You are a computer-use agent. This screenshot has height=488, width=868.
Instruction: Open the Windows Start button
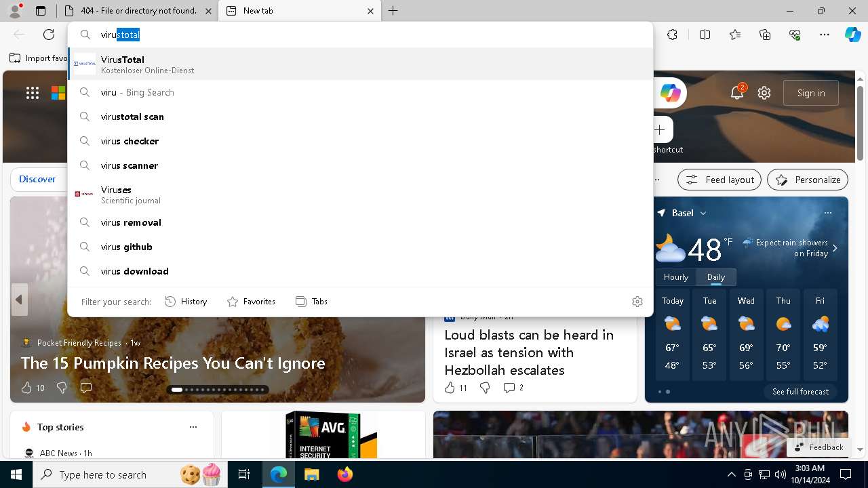(16, 474)
